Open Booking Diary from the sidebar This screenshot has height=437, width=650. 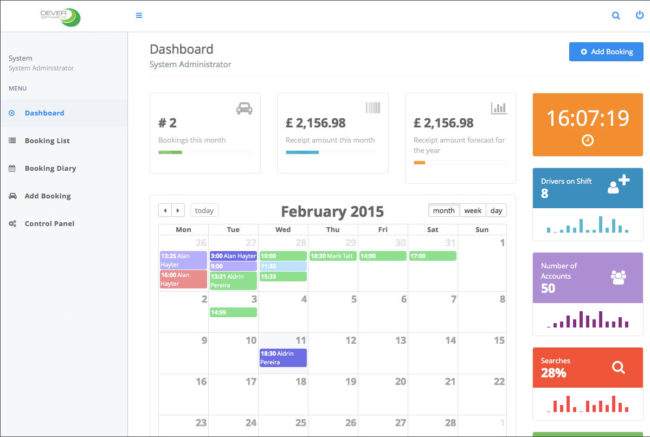click(x=50, y=168)
